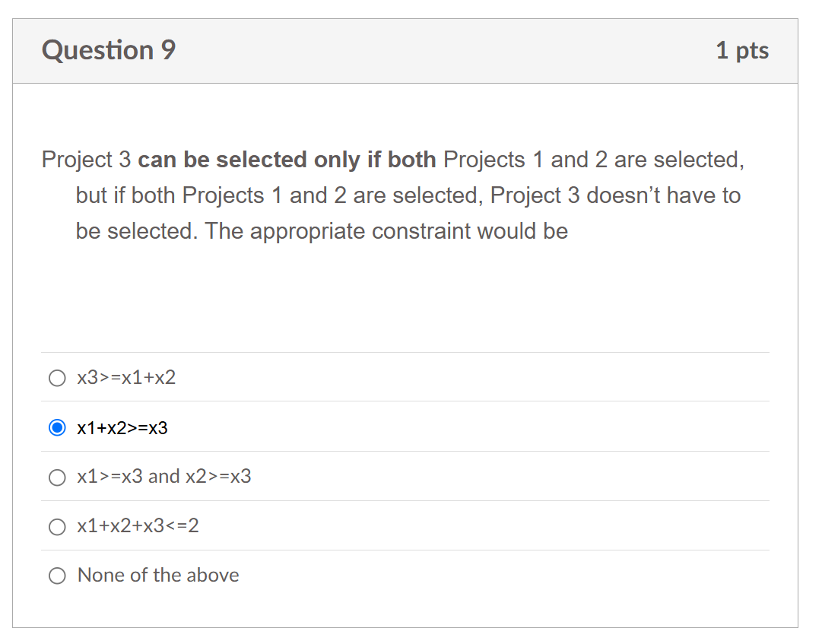822x644 pixels.
Task: Click the radio button for x1+x2+x3<=2
Action: [57, 525]
